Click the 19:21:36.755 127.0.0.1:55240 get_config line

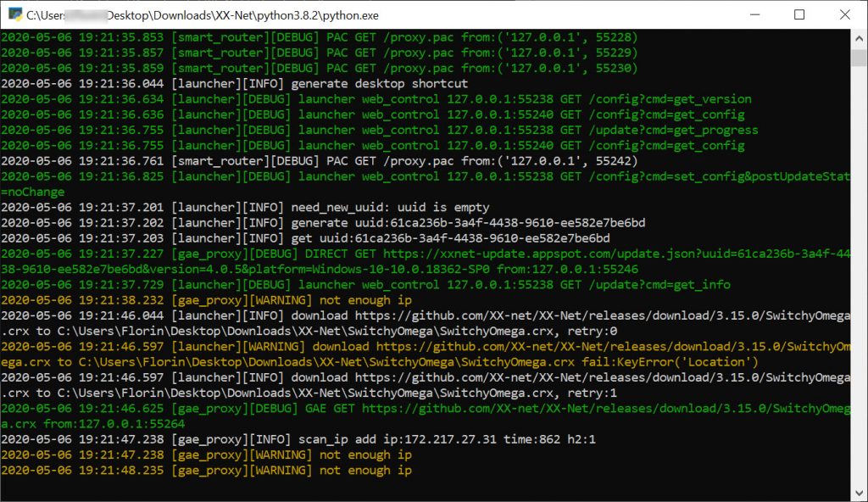[x=373, y=146]
